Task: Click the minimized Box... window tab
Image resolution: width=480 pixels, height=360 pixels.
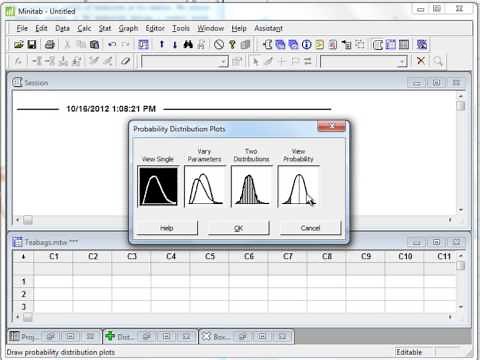Action: pos(220,337)
